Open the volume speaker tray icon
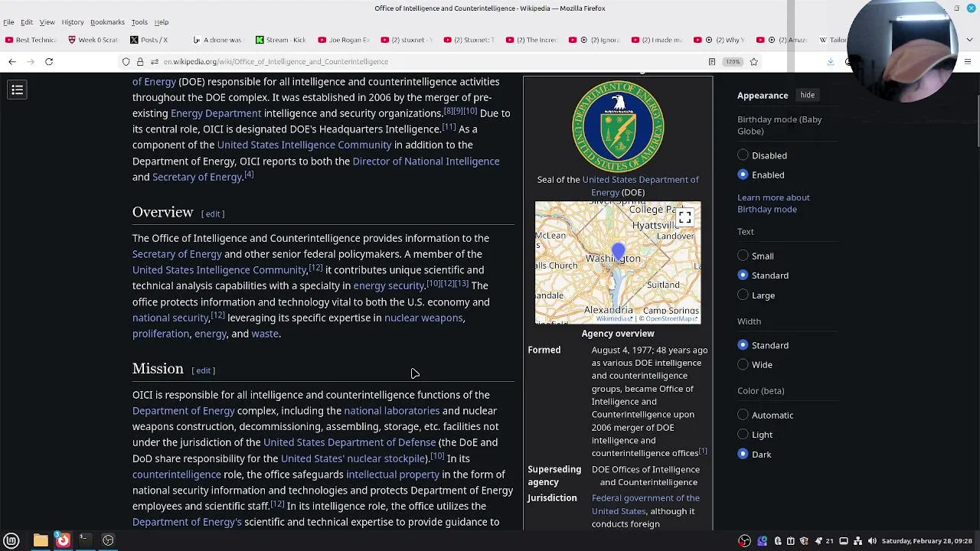 (x=872, y=541)
